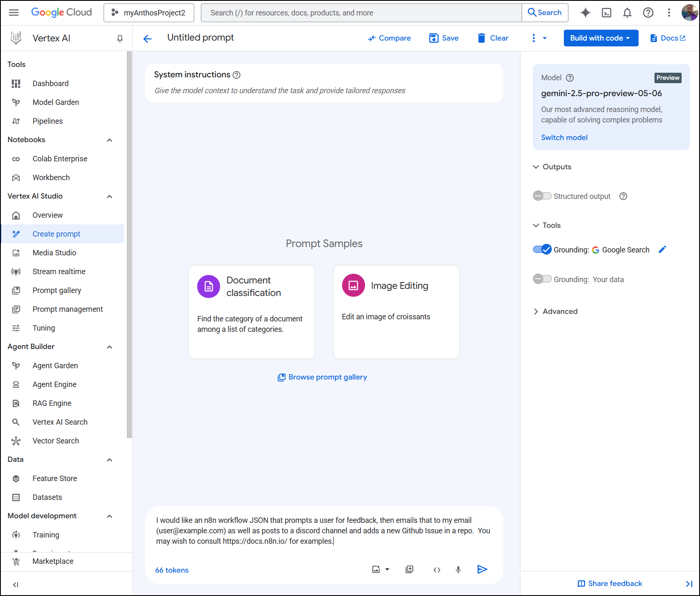Disable Grounding with Google Search
Viewport: 700px width, 596px height.
[x=542, y=250]
